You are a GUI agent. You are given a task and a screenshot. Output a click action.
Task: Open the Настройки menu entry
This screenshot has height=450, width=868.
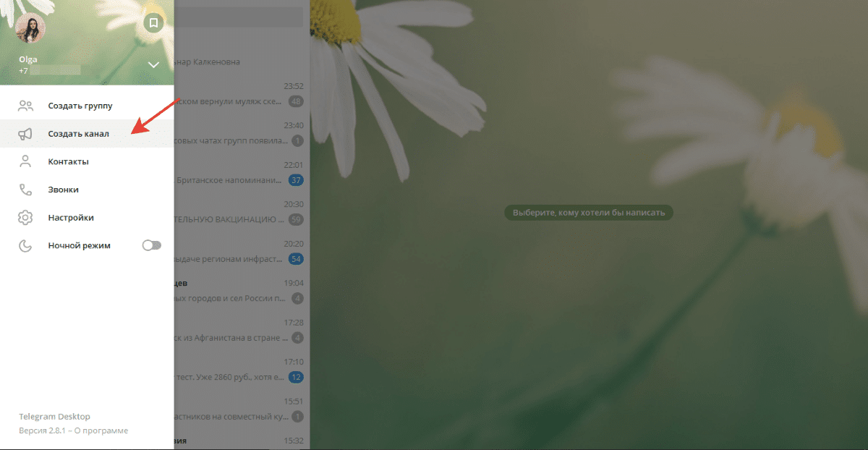[71, 217]
